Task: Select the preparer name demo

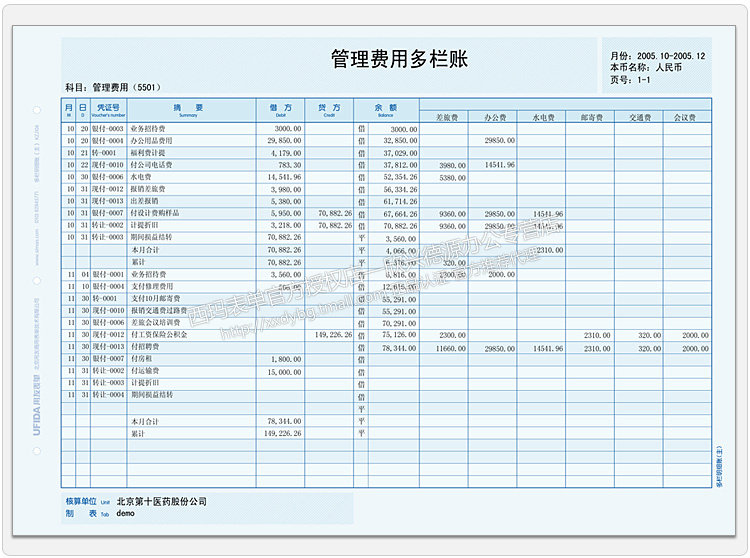Action: (125, 514)
